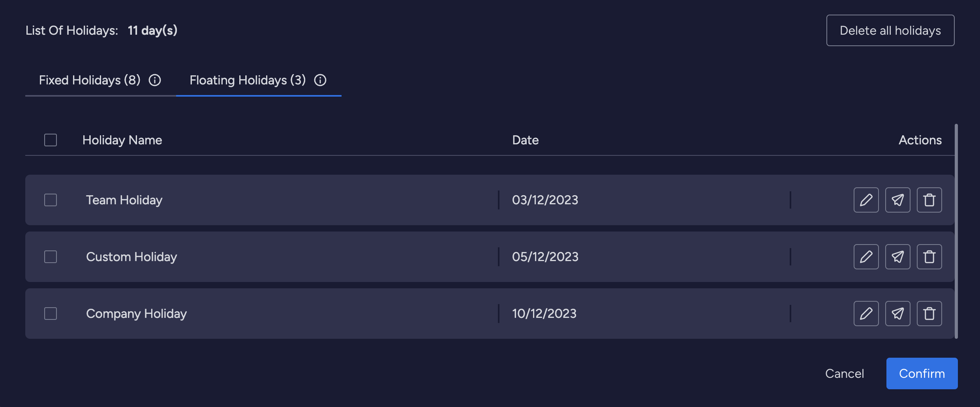The width and height of the screenshot is (980, 407).
Task: Delete the Company Holiday row
Action: tap(929, 314)
